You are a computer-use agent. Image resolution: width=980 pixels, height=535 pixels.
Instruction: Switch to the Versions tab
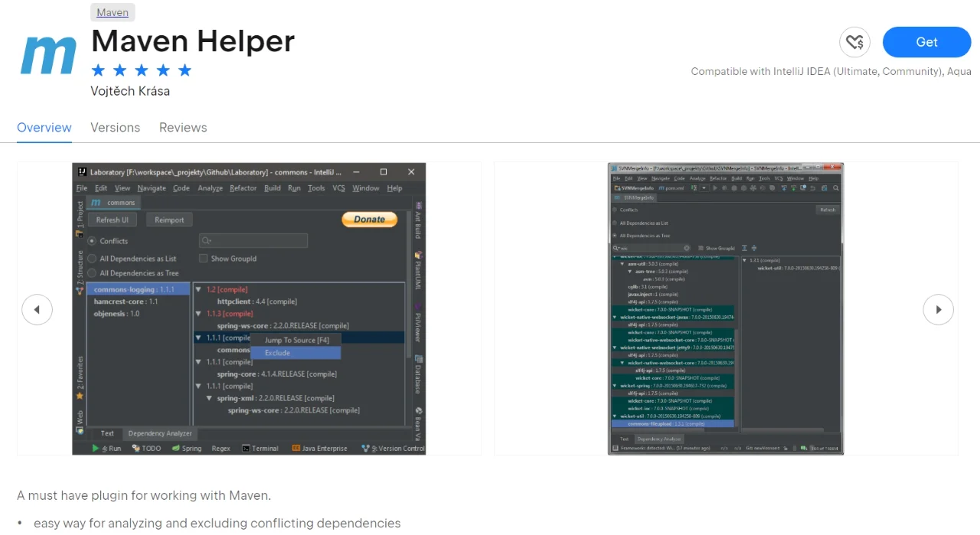[x=116, y=128]
